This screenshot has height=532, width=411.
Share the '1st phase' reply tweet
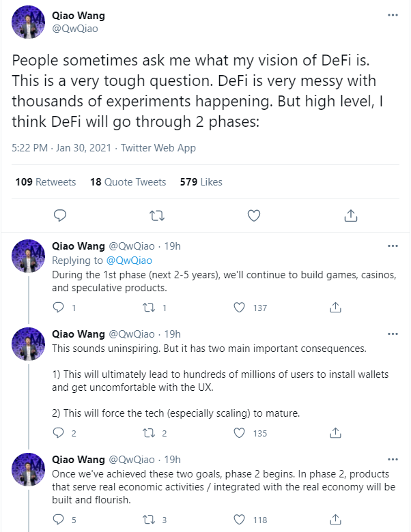pyautogui.click(x=335, y=308)
